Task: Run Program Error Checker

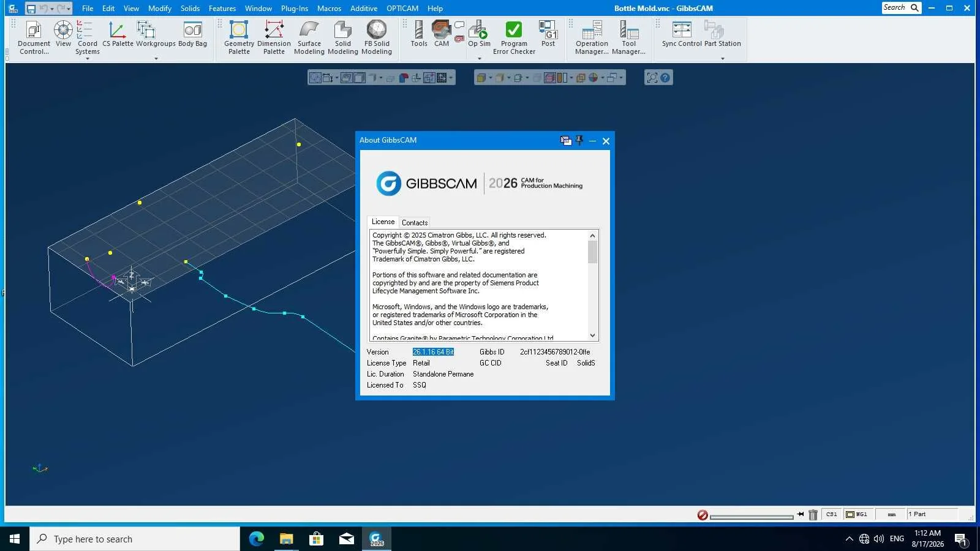Action: (x=514, y=38)
